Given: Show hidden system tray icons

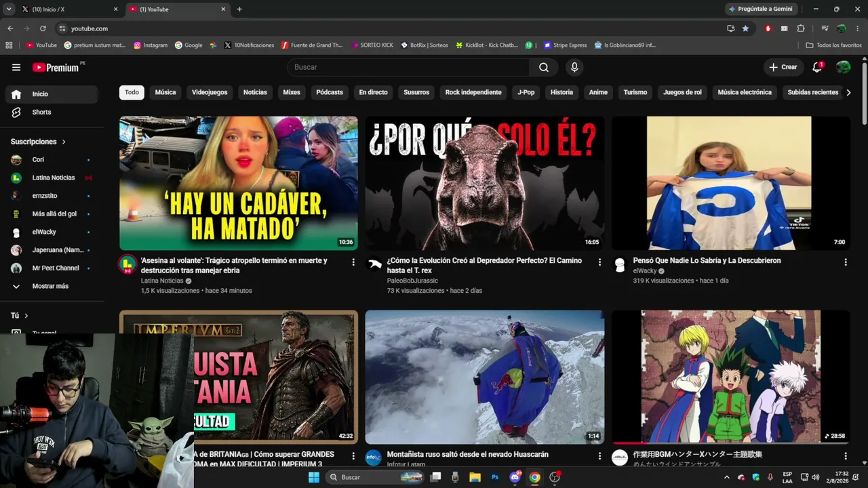Looking at the screenshot, I should [727, 477].
